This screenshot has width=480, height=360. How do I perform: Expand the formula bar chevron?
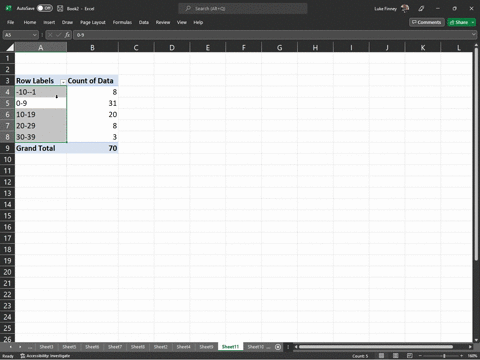[x=474, y=35]
